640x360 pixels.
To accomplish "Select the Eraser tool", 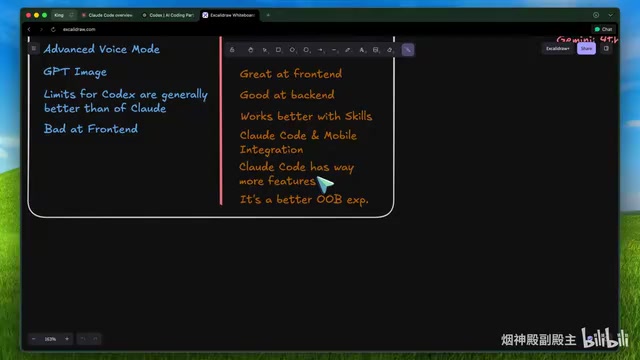I will pos(390,50).
